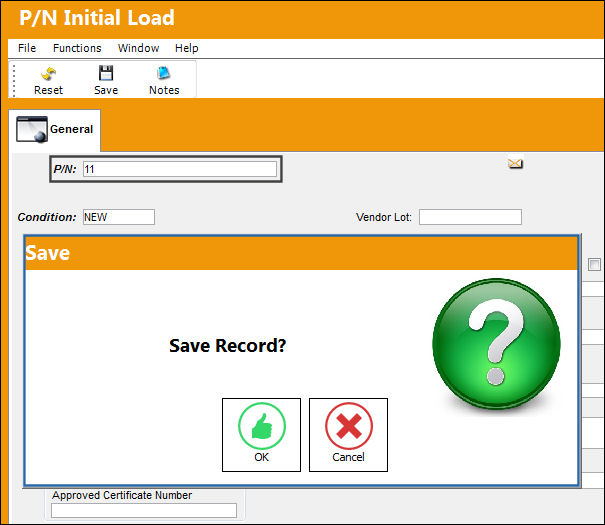Click the envelope mail icon

(x=515, y=164)
